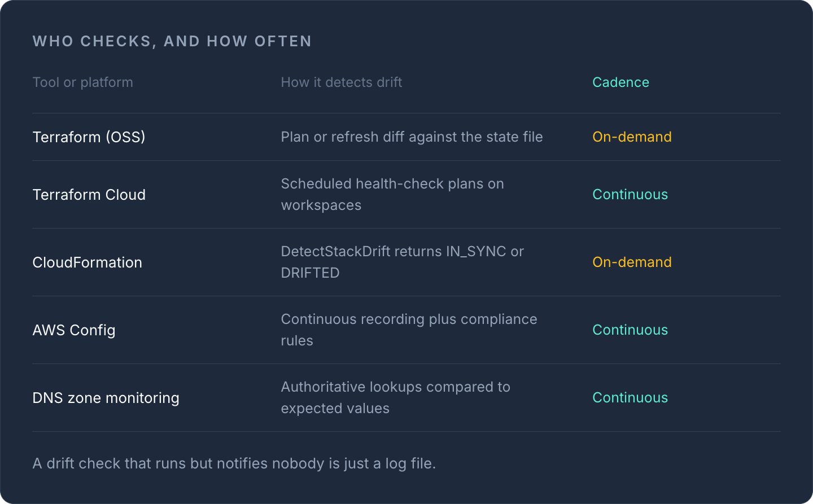The image size is (813, 504).
Task: Click the How it detects drift header
Action: pyautogui.click(x=342, y=82)
